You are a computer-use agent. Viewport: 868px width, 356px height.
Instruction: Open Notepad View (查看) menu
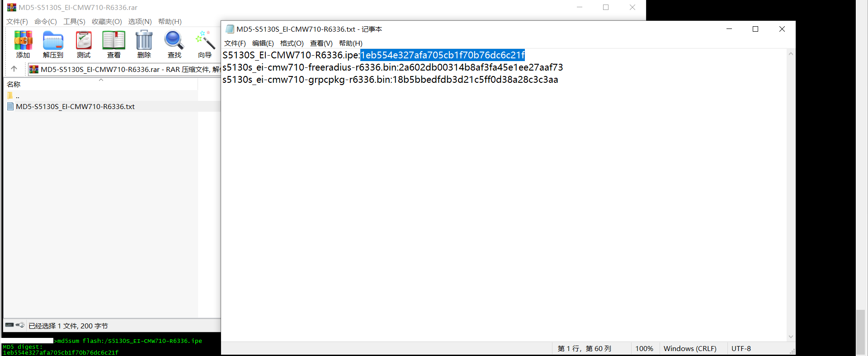pos(321,43)
